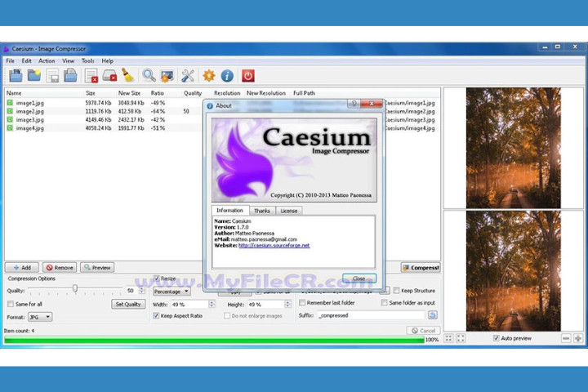This screenshot has height=392, width=588.
Task: Open the Action menu
Action: coord(47,60)
